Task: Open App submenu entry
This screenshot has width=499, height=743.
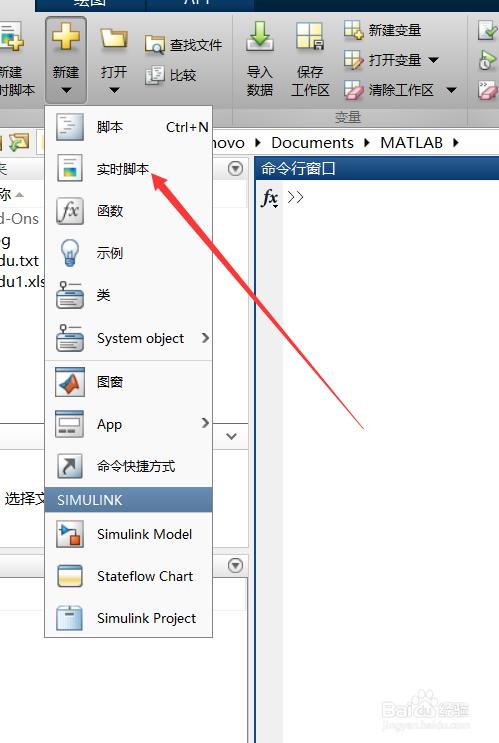Action: pyautogui.click(x=128, y=424)
